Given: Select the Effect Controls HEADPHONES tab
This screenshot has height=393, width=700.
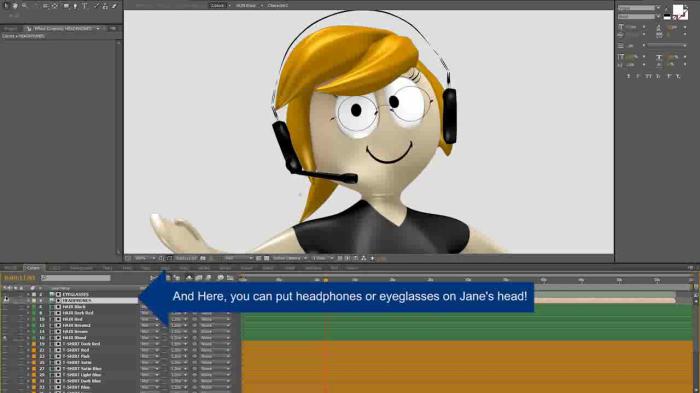Looking at the screenshot, I should point(63,29).
